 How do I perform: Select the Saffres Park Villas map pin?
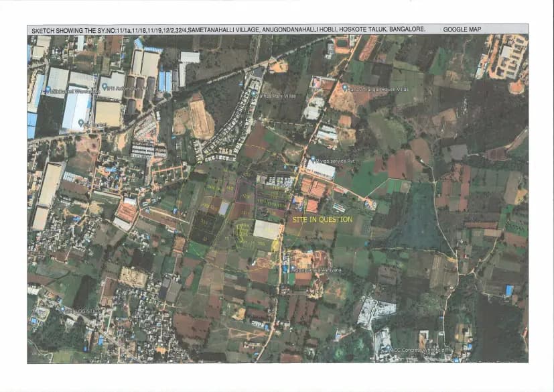coord(253,93)
